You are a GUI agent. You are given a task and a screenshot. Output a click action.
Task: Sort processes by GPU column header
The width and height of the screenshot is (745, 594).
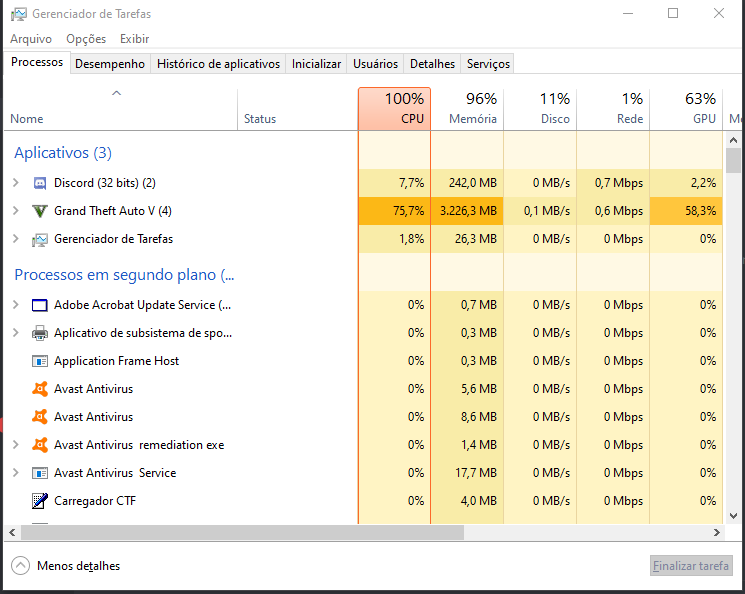686,109
